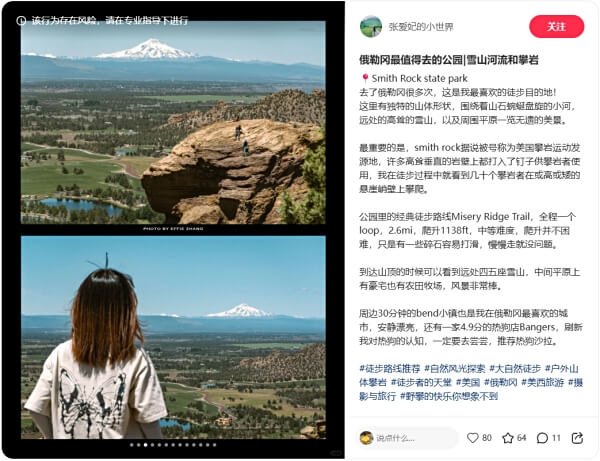Open the #美西旅游 hashtag
600x461 pixels.
pyautogui.click(x=543, y=382)
